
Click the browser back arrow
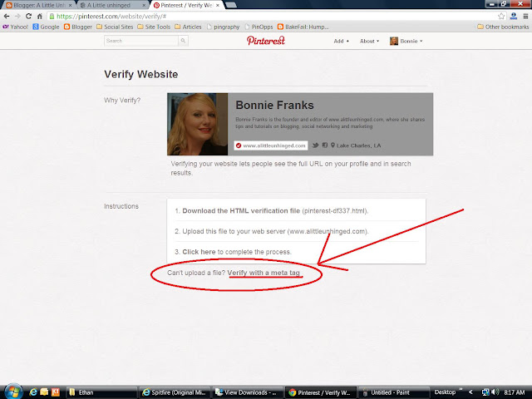click(7, 16)
